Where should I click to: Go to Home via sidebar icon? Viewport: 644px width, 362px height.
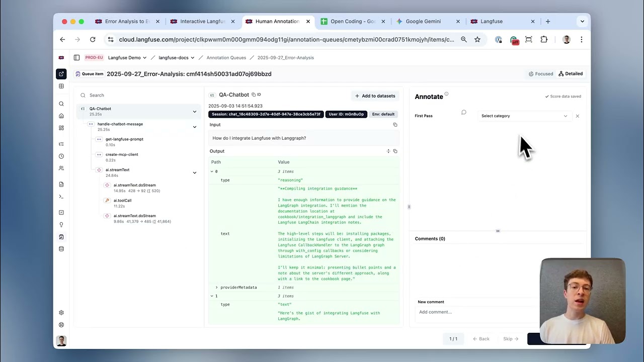pos(61,116)
